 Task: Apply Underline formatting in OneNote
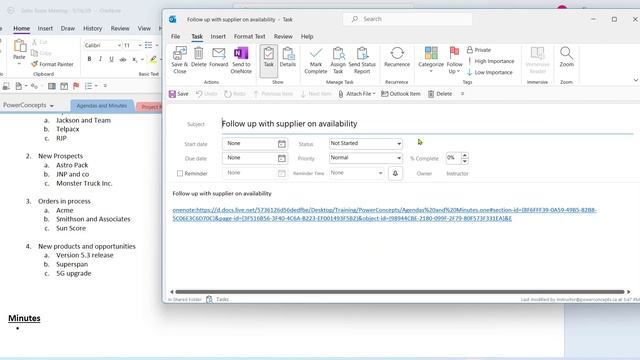111,59
